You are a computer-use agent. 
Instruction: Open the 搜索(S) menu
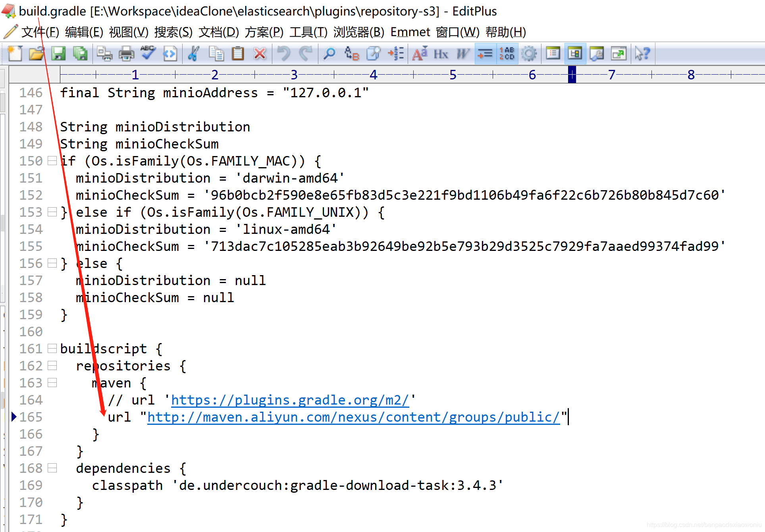click(x=173, y=32)
